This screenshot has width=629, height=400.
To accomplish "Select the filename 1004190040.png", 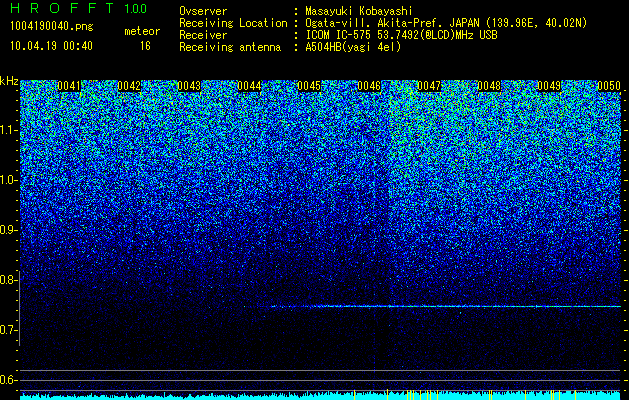I will point(52,26).
